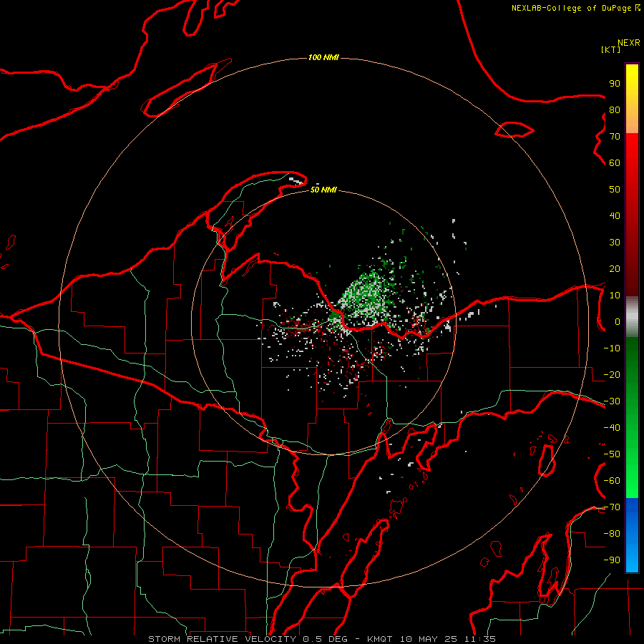Screen dimensions: 644x644
Task: Click the -40 scale label
Action: pyautogui.click(x=612, y=428)
